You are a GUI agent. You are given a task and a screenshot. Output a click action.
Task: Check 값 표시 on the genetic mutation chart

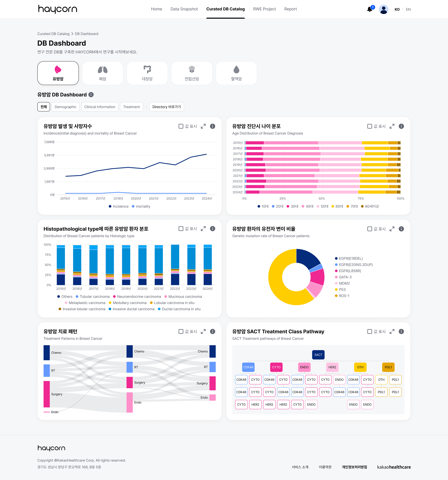click(369, 229)
